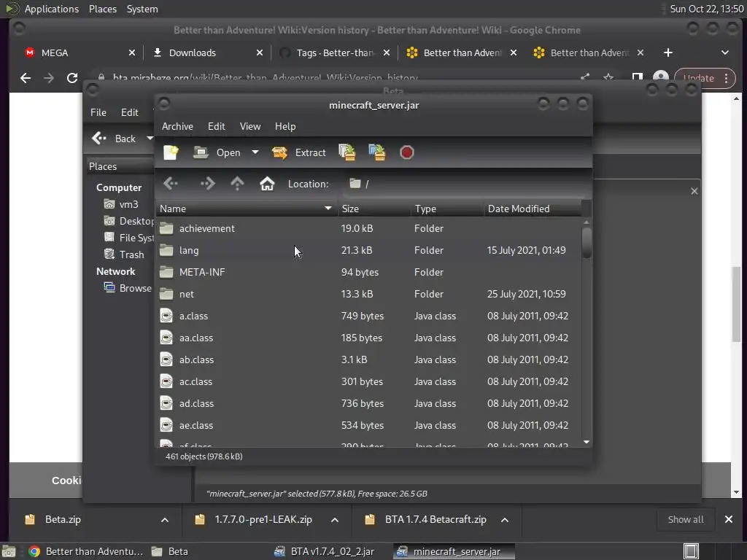Sort by Date Modified column
The image size is (747, 560).
pyautogui.click(x=533, y=209)
